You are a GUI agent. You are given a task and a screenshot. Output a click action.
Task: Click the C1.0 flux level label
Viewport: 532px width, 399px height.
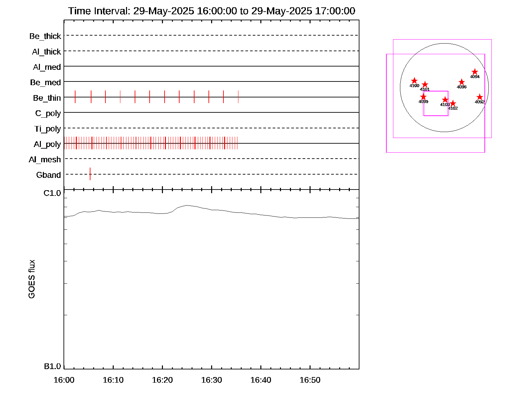(x=52, y=193)
